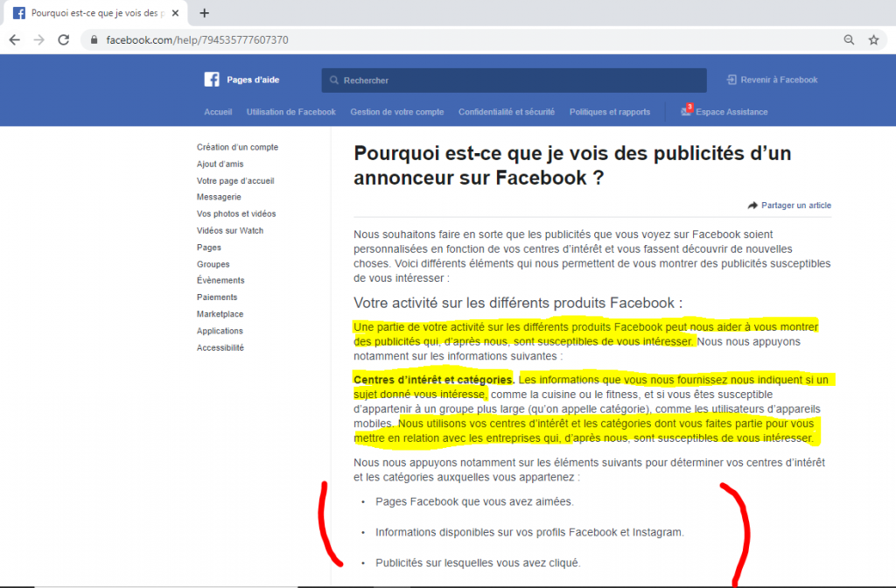Click bold text Centres d'intérêt et catégories

(x=434, y=380)
